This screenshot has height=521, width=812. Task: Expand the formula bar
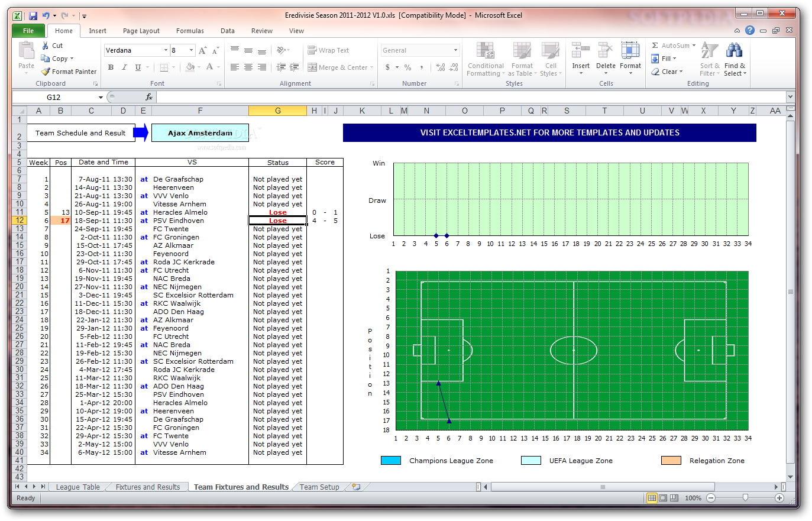790,97
